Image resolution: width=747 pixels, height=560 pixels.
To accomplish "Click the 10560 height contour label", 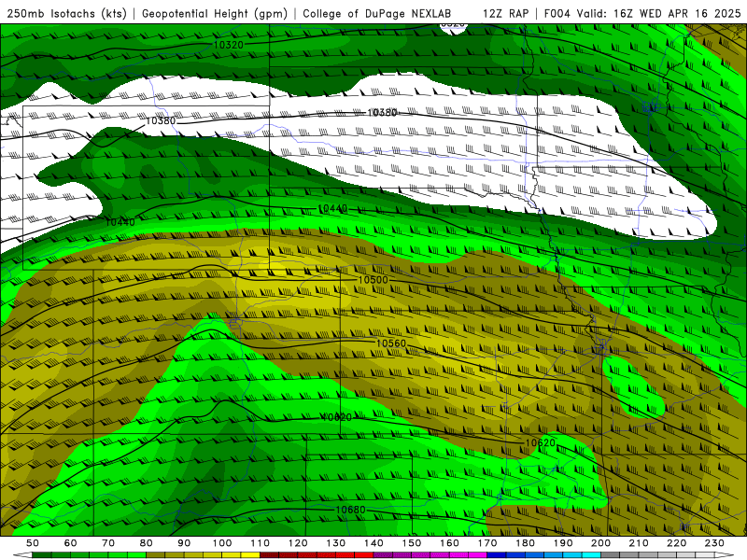I will tap(391, 343).
